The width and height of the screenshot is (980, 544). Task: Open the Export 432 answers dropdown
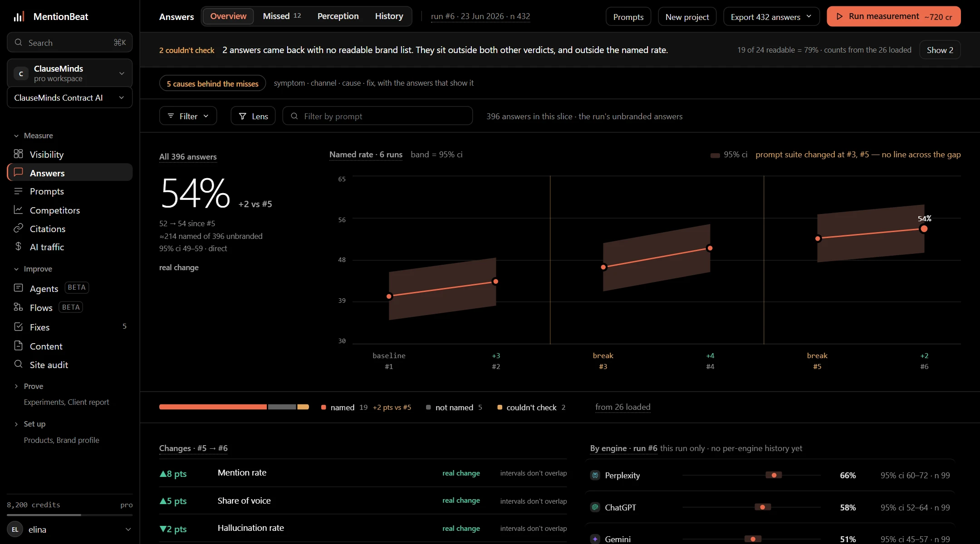[x=771, y=17]
